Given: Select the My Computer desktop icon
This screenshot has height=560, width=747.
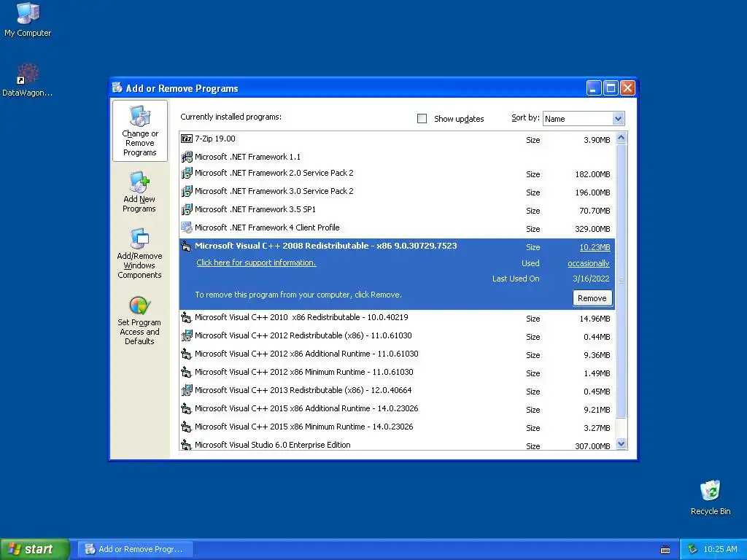Looking at the screenshot, I should pyautogui.click(x=28, y=20).
